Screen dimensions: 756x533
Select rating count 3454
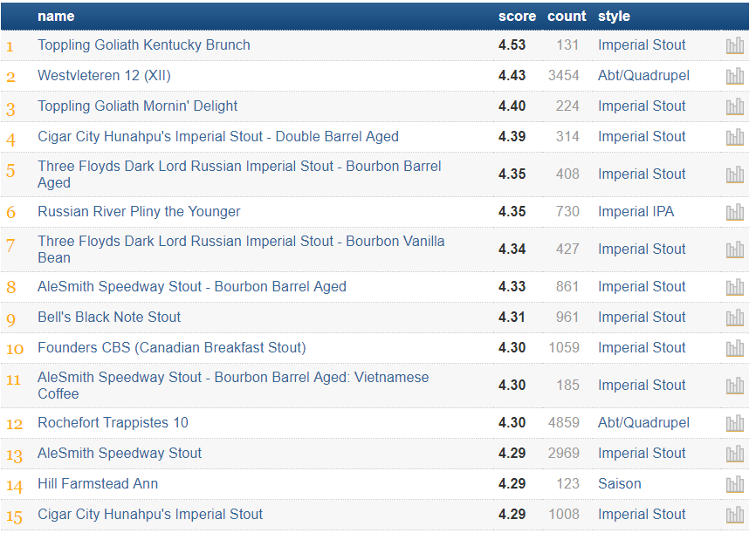(564, 76)
